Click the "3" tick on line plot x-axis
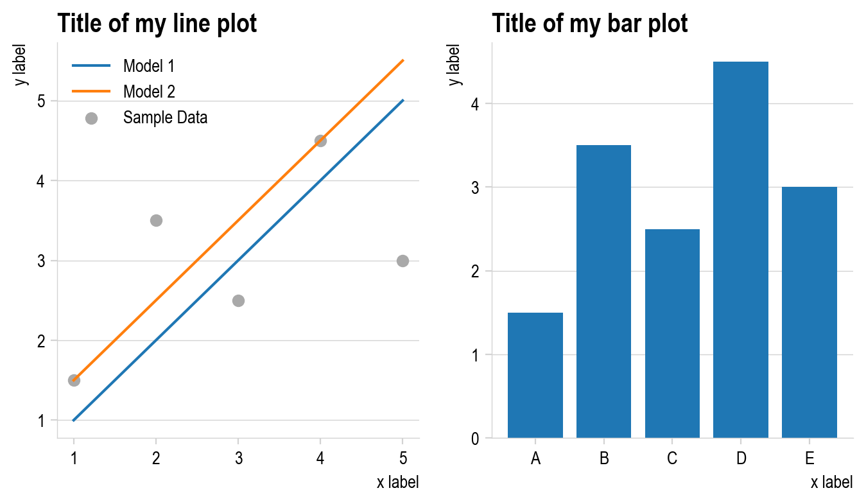 coord(238,458)
